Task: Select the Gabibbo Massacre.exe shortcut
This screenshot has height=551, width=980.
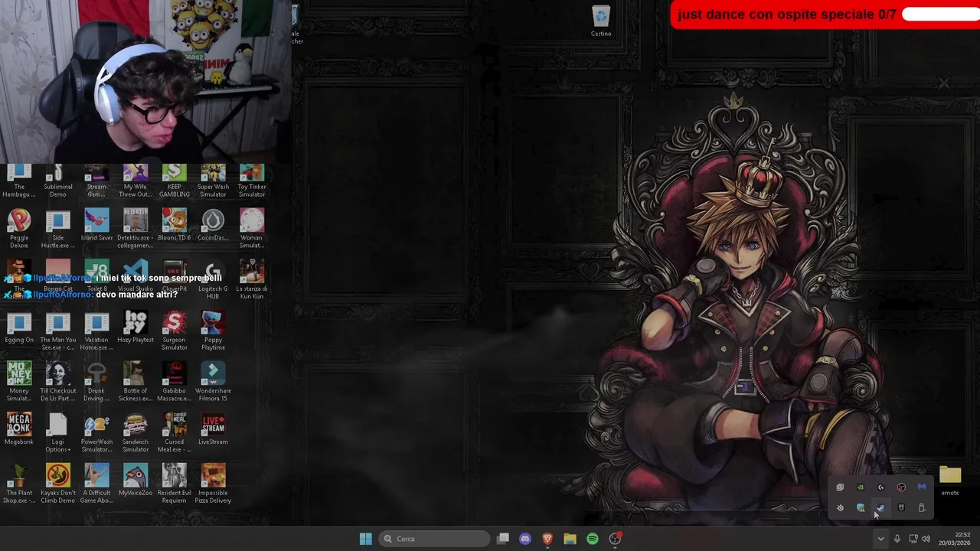Action: point(174,382)
